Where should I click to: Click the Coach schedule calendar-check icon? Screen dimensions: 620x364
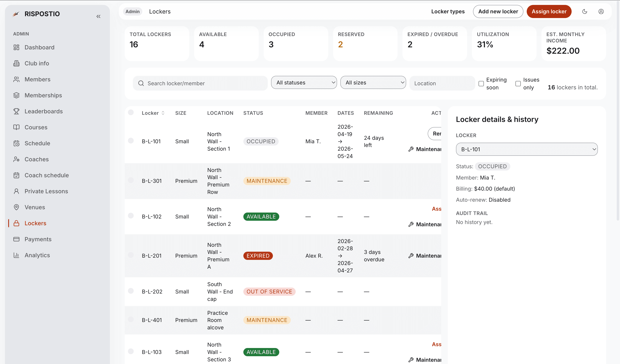click(x=16, y=175)
